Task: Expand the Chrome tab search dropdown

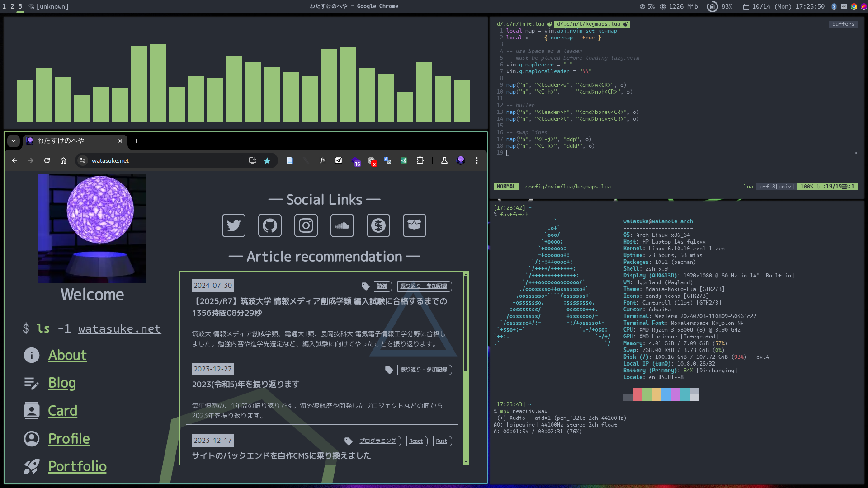Action: (14, 141)
